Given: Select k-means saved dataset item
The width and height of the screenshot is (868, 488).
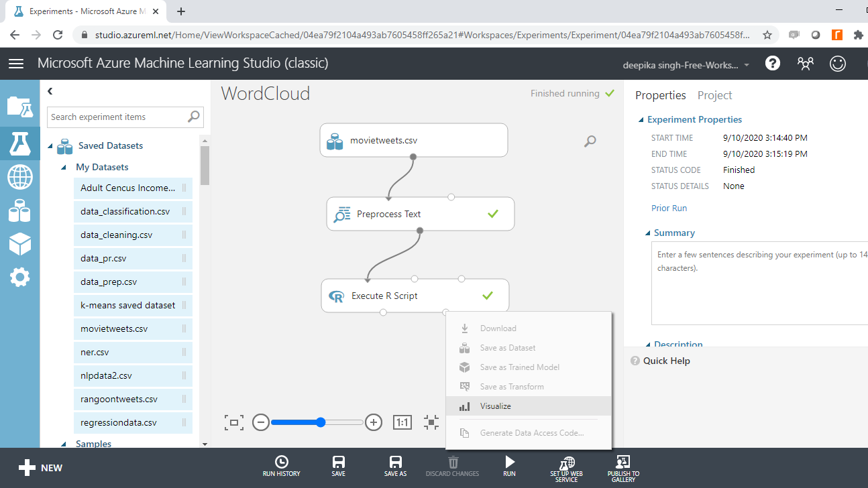Looking at the screenshot, I should click(x=133, y=306).
